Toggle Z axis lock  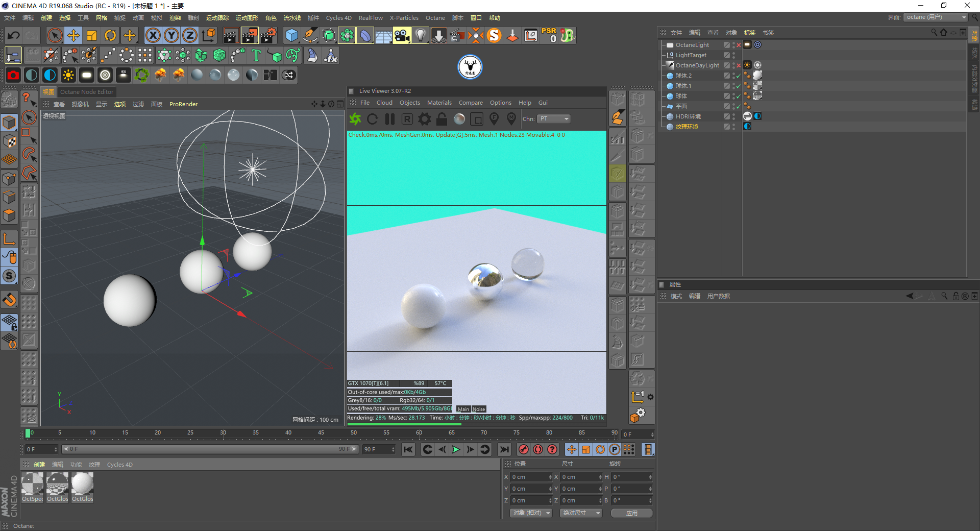tap(189, 35)
